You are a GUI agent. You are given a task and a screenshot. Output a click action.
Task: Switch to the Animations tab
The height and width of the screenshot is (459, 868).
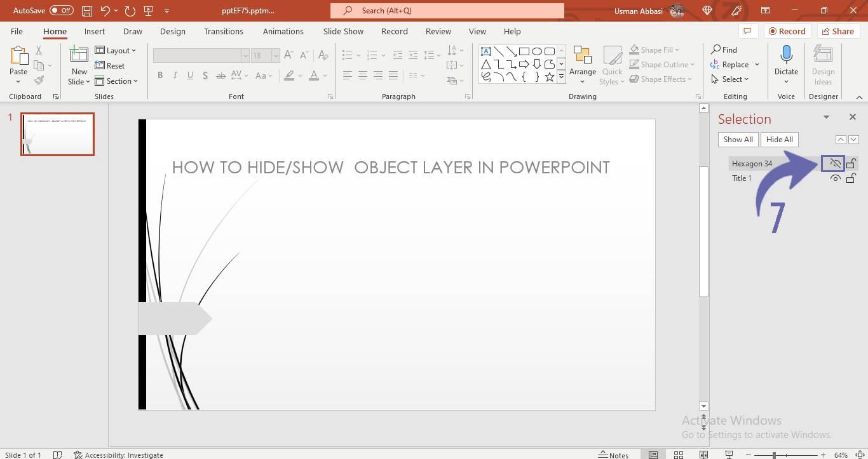click(x=283, y=31)
